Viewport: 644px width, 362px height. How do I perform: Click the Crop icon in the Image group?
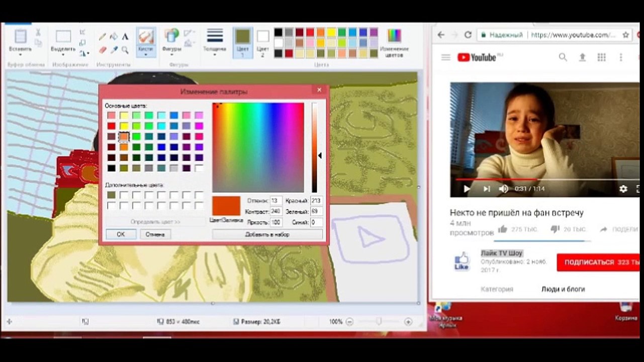[82, 33]
